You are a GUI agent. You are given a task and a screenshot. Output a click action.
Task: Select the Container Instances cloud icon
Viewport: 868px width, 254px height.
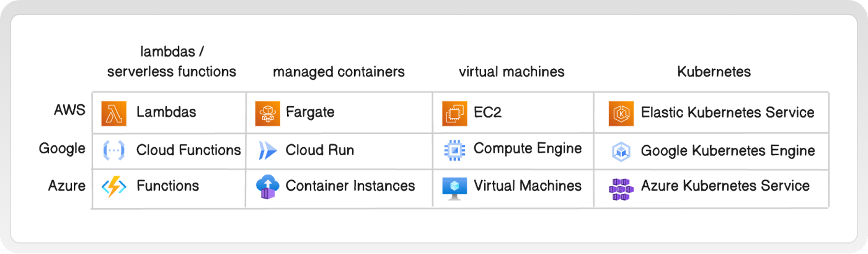click(x=267, y=186)
